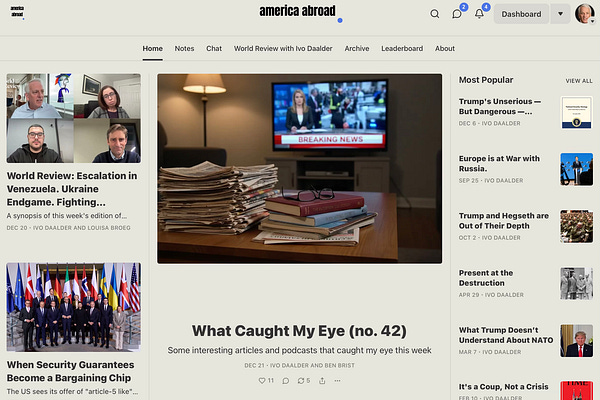Click the breaking news TV featured image

pos(299,168)
